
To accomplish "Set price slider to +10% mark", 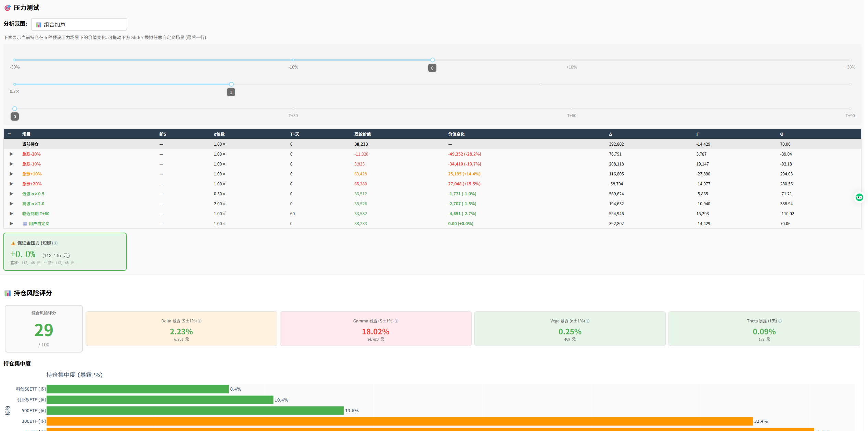I will (x=572, y=60).
